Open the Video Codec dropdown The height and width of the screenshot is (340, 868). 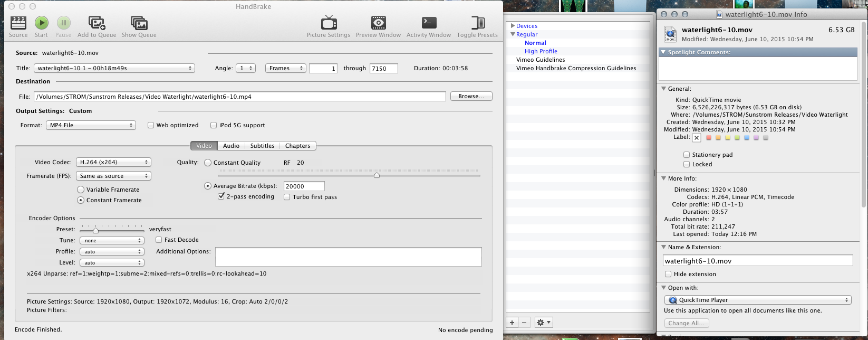pos(113,162)
